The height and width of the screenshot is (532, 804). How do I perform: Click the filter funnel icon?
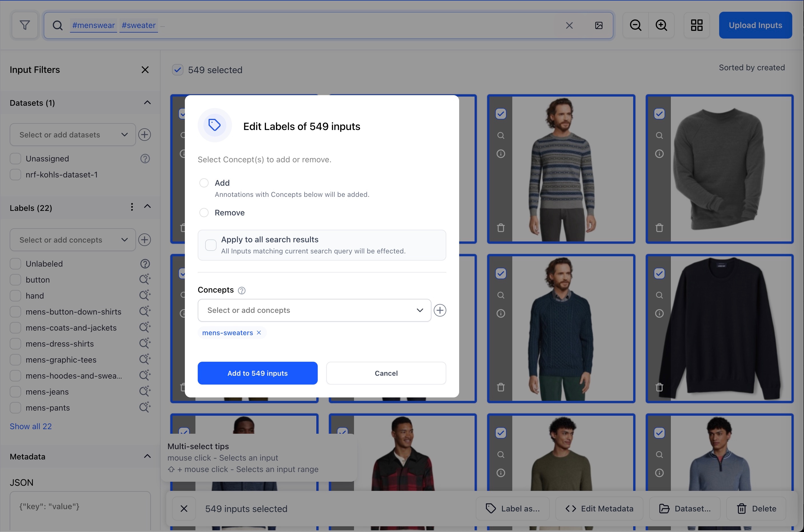pos(24,25)
